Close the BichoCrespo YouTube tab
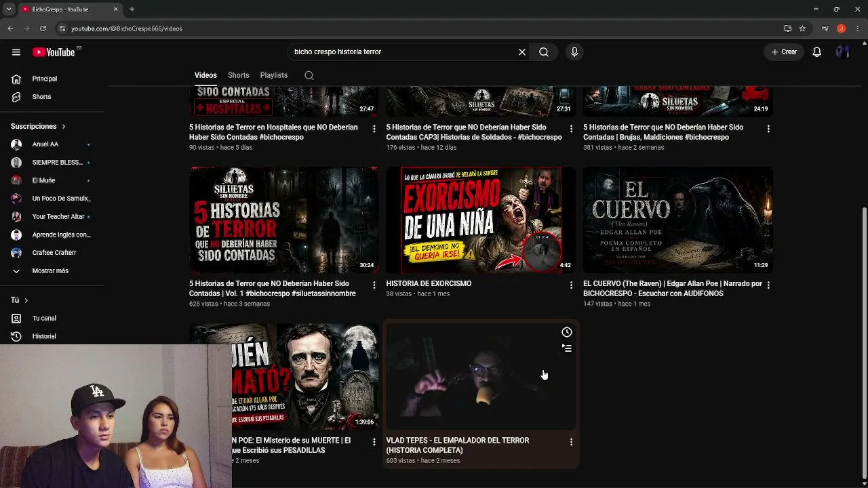 (115, 9)
